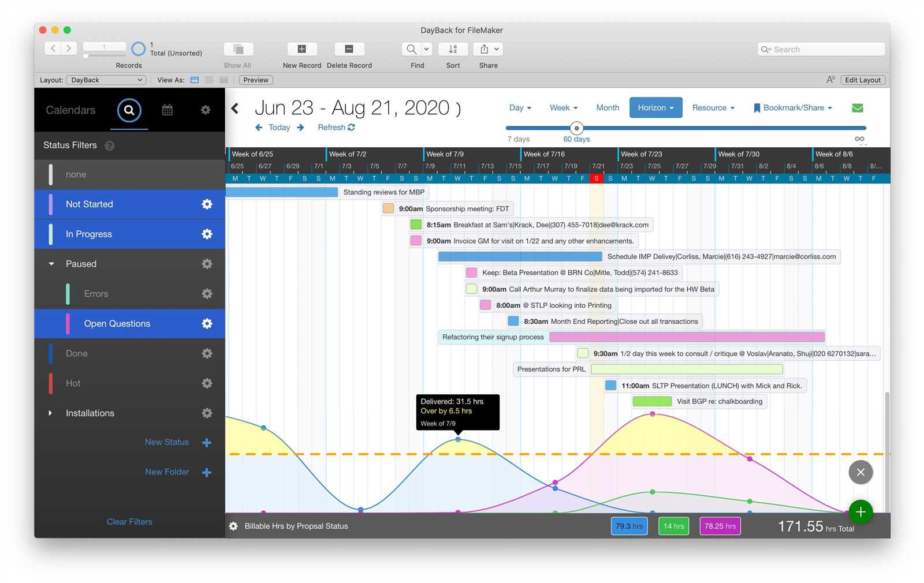Open the Resource view dropdown

point(713,108)
